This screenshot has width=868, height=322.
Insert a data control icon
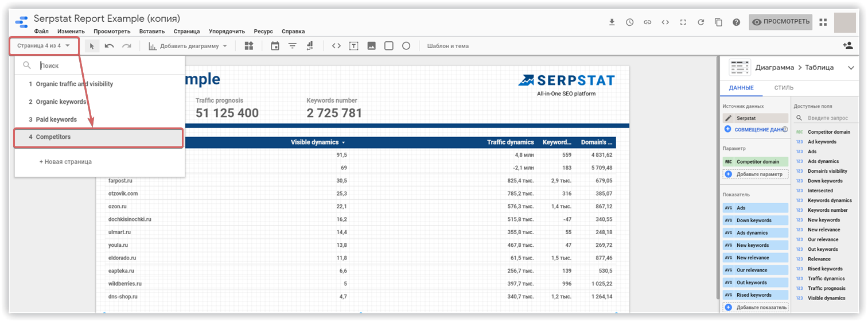point(310,46)
